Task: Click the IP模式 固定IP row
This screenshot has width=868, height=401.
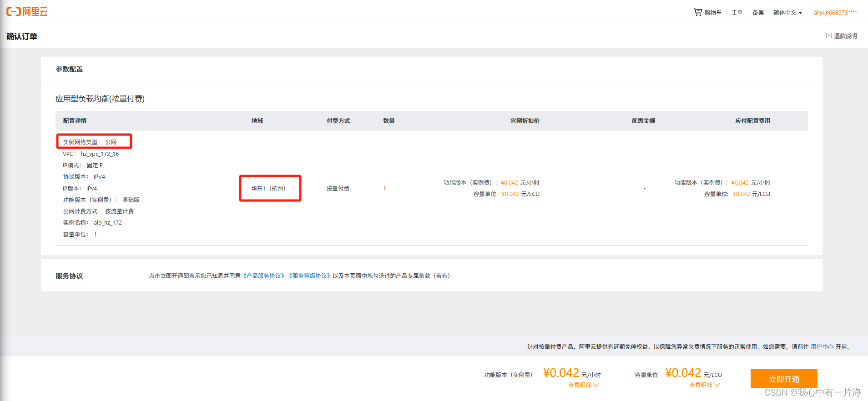Action: 83,165
